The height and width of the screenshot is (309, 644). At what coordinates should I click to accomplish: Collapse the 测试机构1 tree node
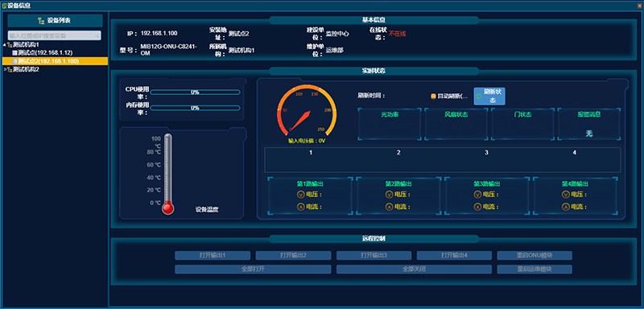pyautogui.click(x=4, y=45)
